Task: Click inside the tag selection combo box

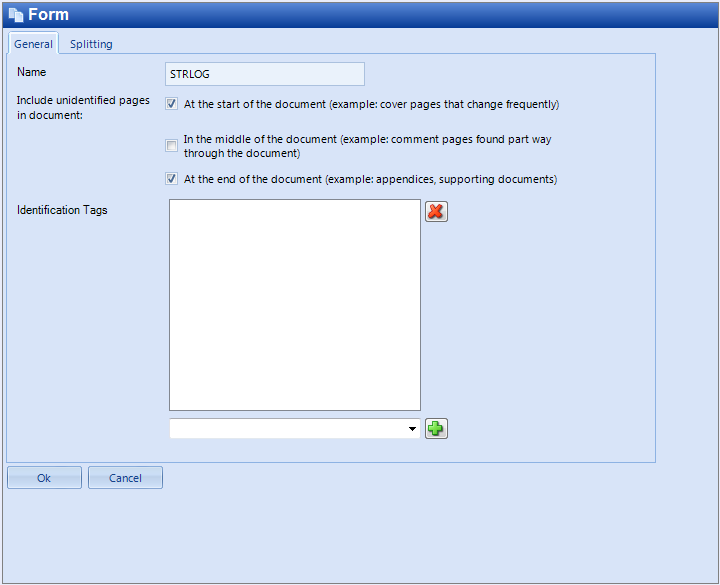Action: point(295,428)
